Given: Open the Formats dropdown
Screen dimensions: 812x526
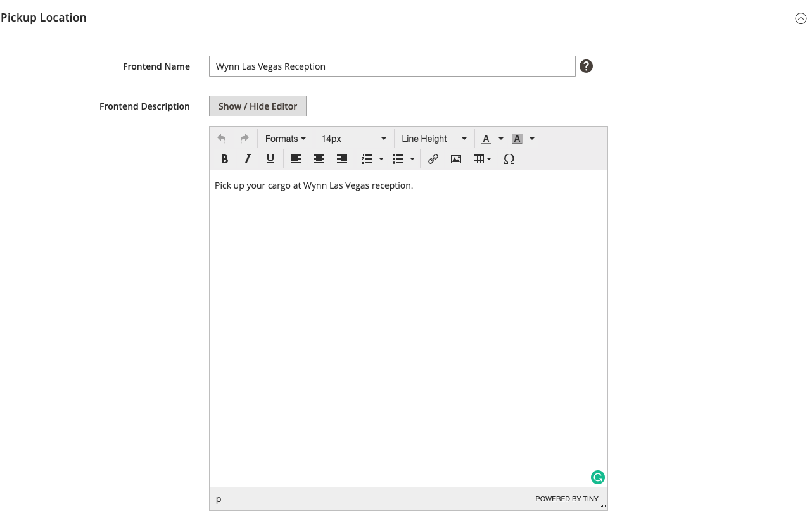Looking at the screenshot, I should point(285,139).
